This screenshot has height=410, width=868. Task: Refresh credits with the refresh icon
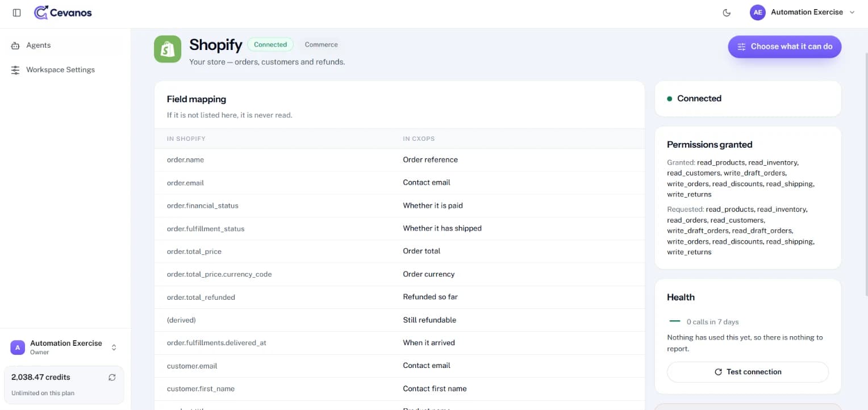112,377
